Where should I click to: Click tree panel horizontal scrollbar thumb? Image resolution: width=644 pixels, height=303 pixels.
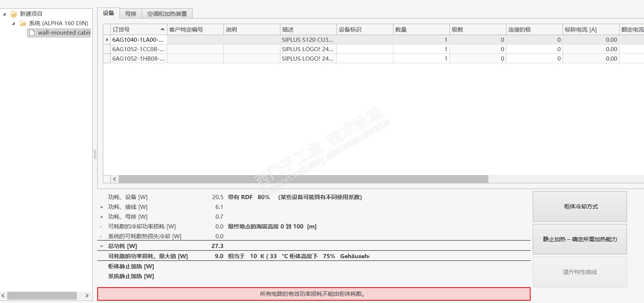pos(42,295)
